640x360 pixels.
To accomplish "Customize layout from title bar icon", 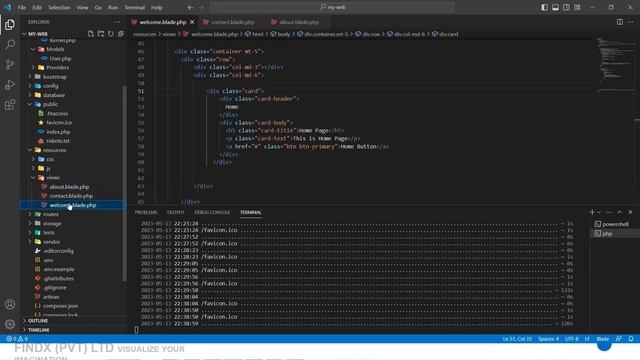I will (x=577, y=7).
